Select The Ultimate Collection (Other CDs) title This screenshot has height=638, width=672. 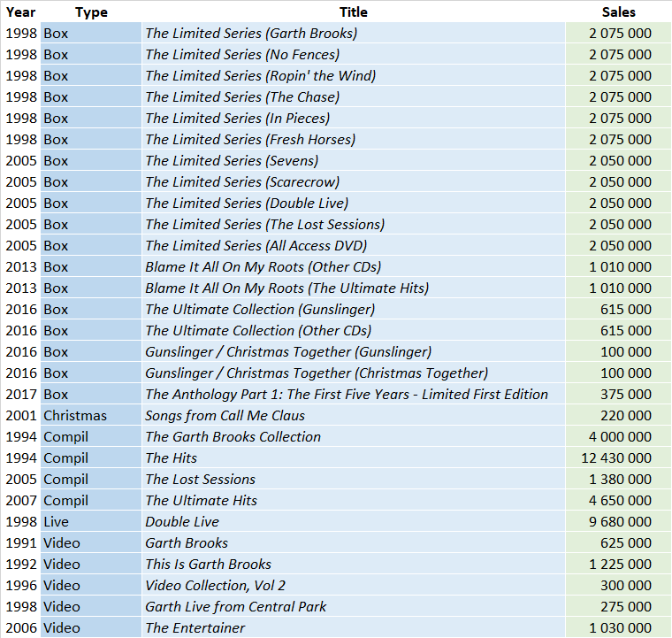(258, 331)
